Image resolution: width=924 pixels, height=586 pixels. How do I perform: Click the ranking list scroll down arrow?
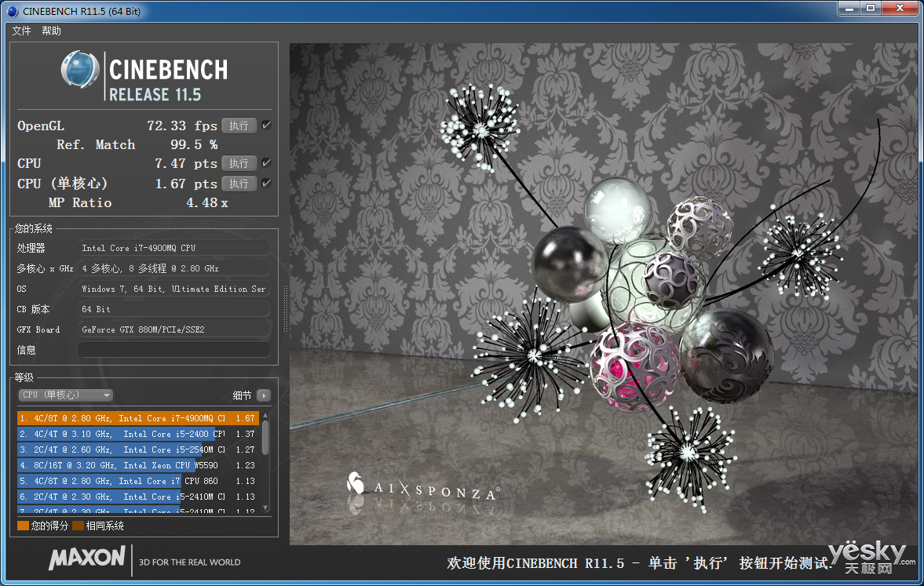coord(266,508)
